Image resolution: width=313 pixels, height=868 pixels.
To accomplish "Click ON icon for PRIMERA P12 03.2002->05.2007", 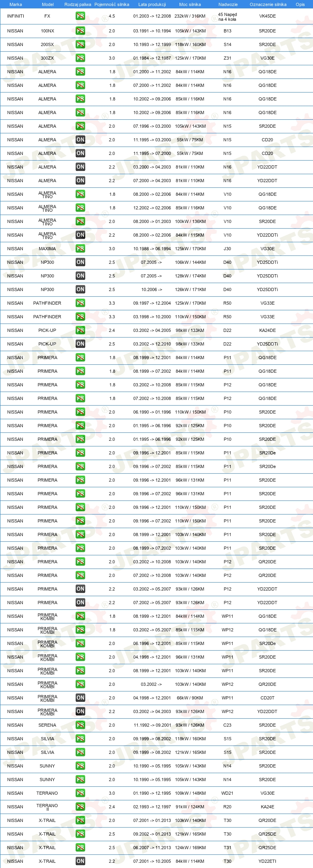I will coord(80,589).
